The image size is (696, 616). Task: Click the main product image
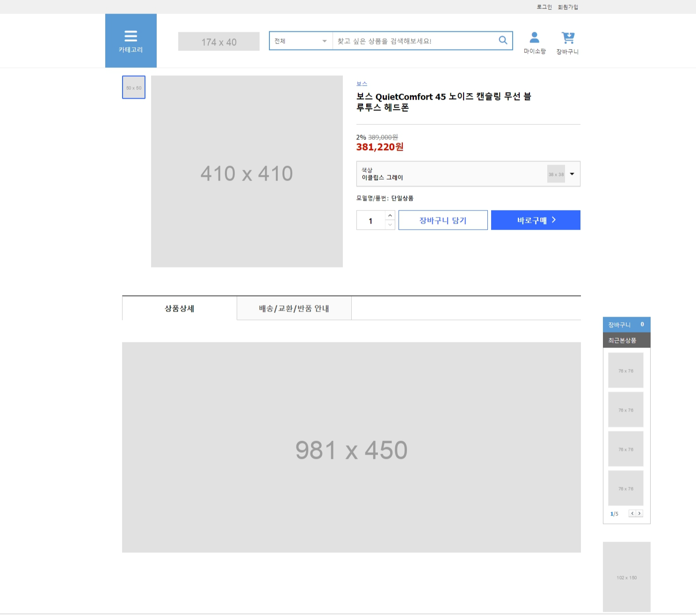pyautogui.click(x=247, y=172)
